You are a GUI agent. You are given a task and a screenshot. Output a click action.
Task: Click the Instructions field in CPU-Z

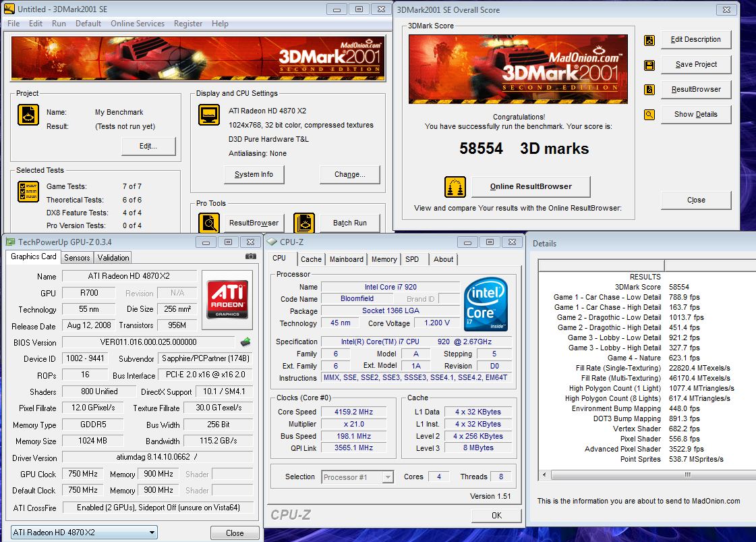[415, 377]
